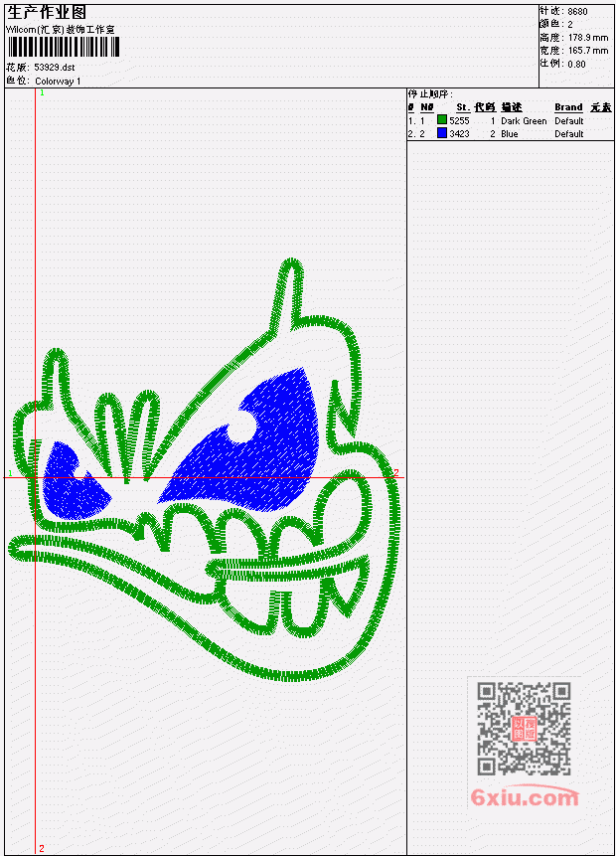The width and height of the screenshot is (616, 856).
Task: Click the stitch count '5255' cell
Action: pyautogui.click(x=459, y=120)
